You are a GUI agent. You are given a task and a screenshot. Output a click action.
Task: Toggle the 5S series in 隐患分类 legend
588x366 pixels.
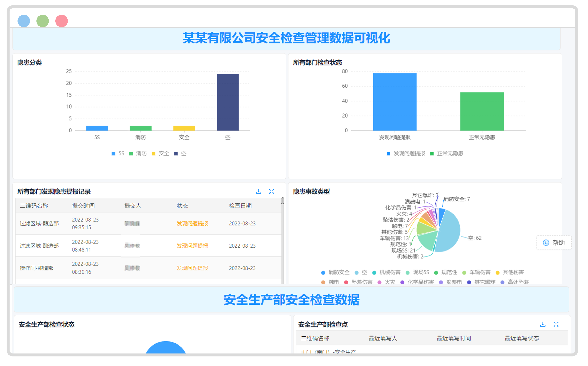118,153
